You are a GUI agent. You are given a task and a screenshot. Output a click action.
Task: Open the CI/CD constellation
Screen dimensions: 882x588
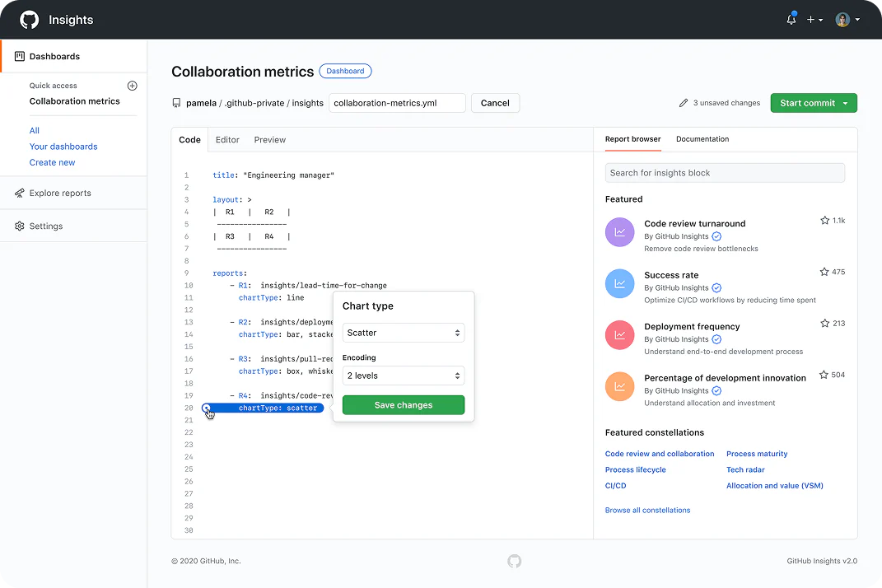(x=615, y=486)
